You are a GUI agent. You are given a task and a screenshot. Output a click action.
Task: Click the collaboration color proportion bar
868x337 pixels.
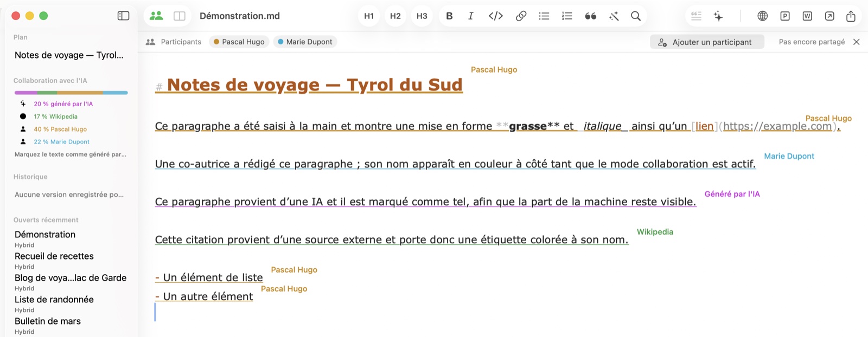[71, 93]
